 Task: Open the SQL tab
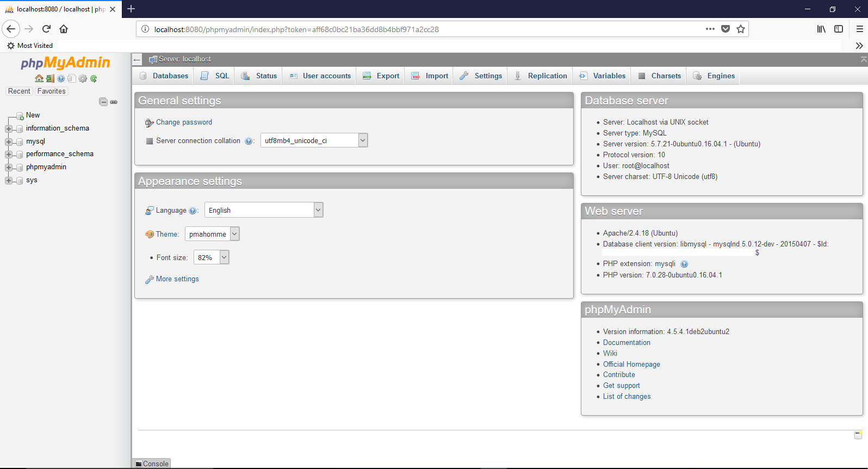215,76
